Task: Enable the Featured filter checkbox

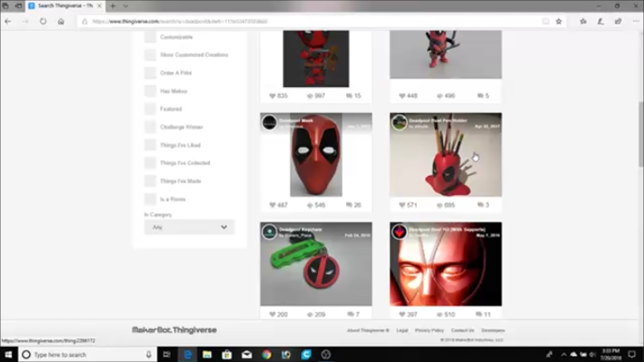Action: [x=150, y=109]
